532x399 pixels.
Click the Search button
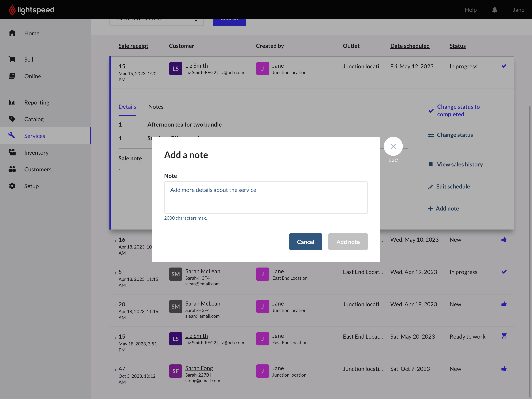click(229, 22)
